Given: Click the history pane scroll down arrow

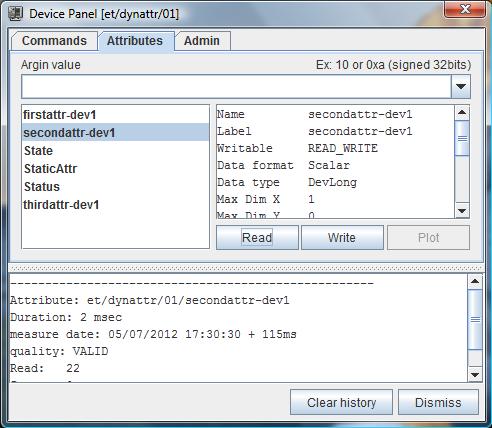Looking at the screenshot, I should coord(475,375).
